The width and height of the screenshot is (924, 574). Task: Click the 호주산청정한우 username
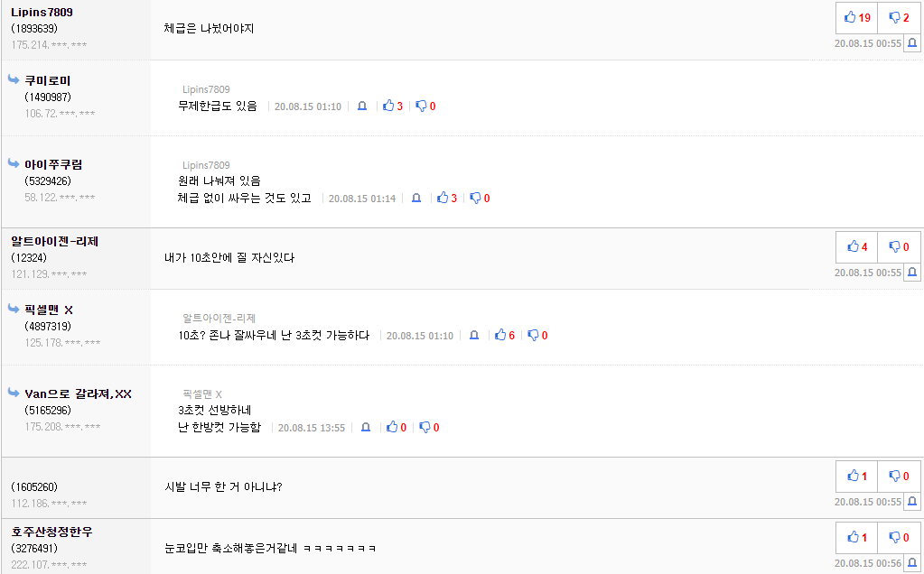[x=51, y=532]
